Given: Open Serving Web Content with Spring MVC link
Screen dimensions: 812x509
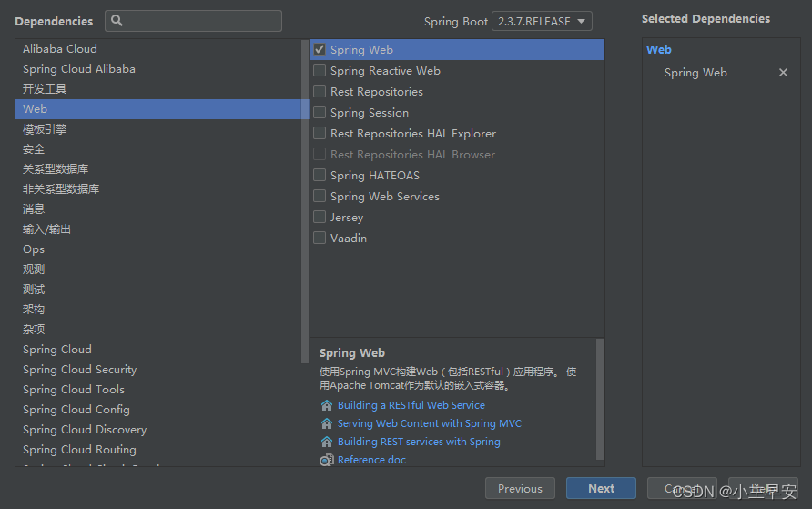Looking at the screenshot, I should 430,423.
